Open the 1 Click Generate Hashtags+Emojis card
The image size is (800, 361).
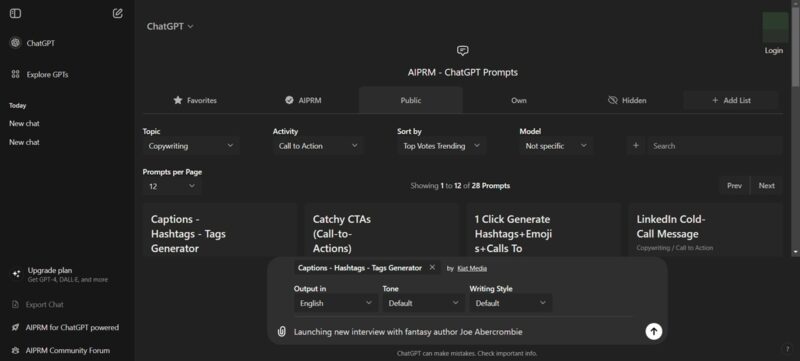[544, 229]
